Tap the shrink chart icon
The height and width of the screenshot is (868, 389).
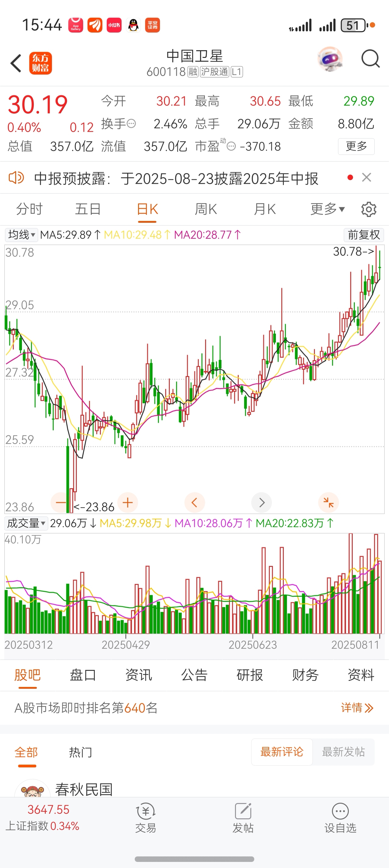[328, 502]
